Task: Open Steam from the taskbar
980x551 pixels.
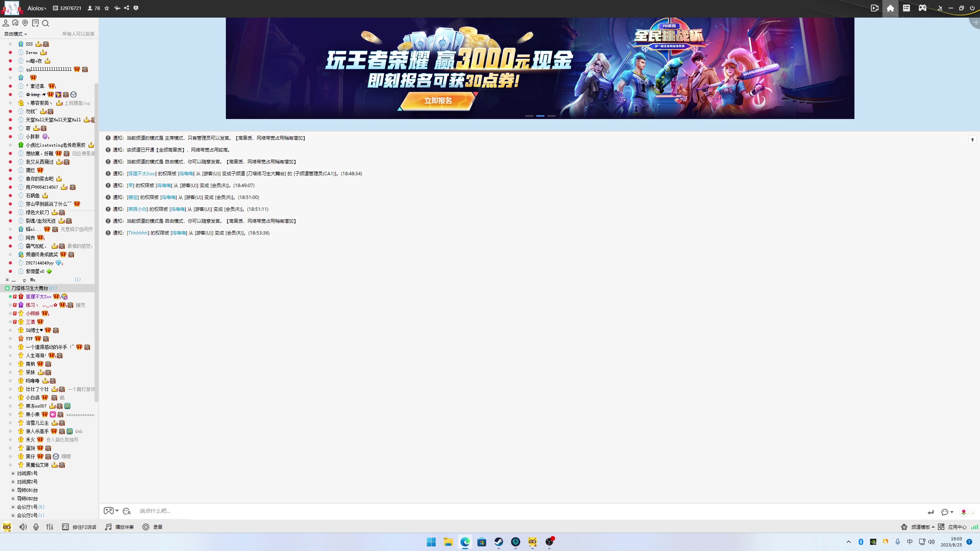Action: [x=498, y=541]
